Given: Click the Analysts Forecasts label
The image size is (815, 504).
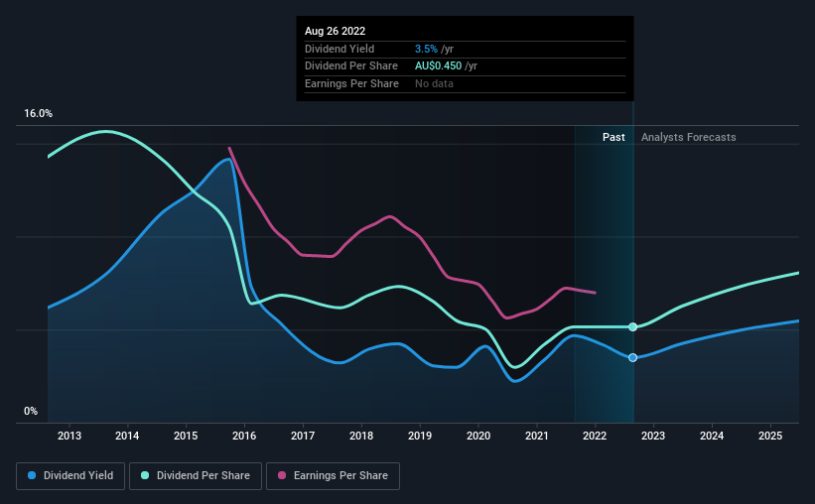Looking at the screenshot, I should tap(688, 137).
